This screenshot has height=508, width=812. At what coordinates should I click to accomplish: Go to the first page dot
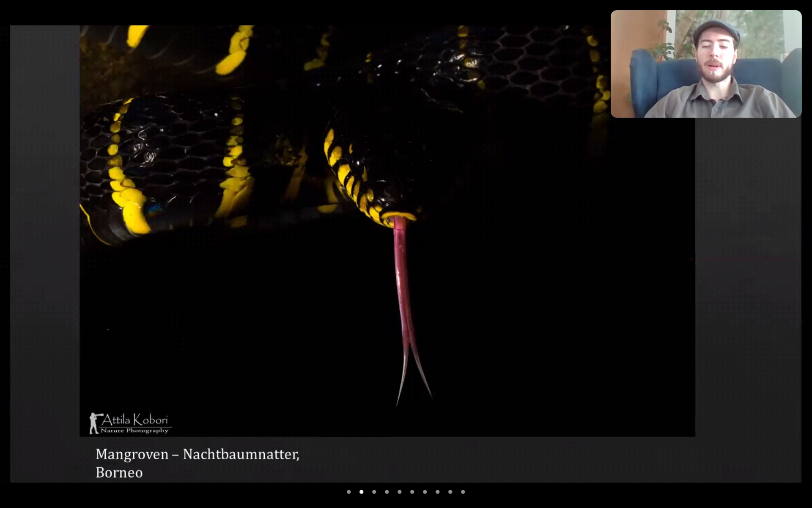(348, 492)
